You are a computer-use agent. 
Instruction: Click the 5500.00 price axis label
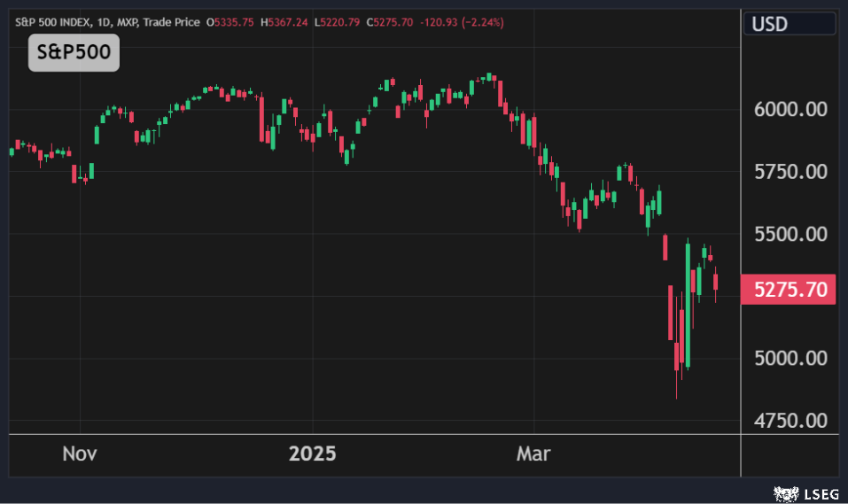[x=790, y=234]
